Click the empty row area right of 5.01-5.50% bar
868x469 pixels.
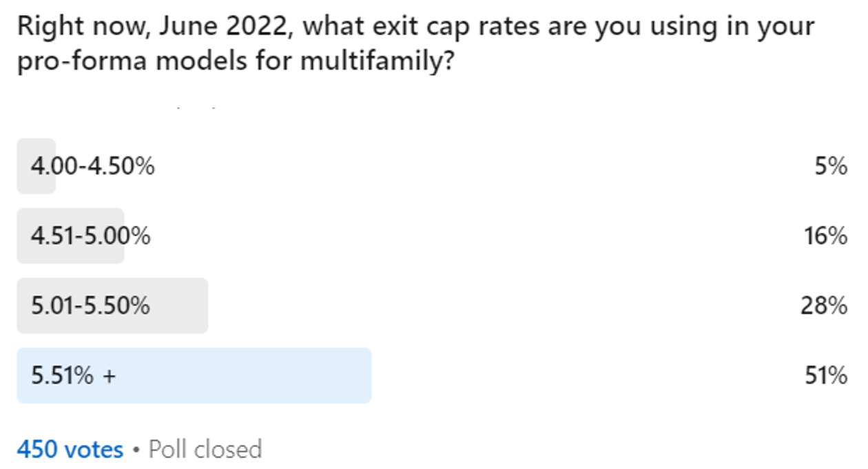(503, 306)
